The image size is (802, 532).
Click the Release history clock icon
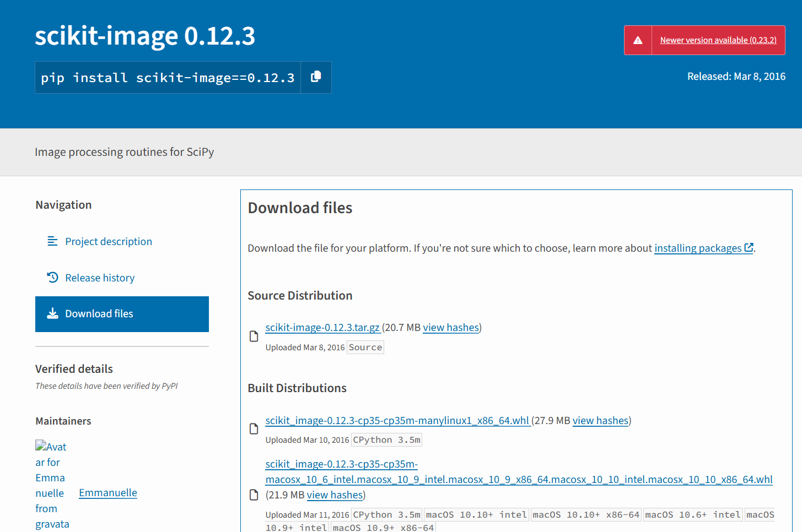52,278
